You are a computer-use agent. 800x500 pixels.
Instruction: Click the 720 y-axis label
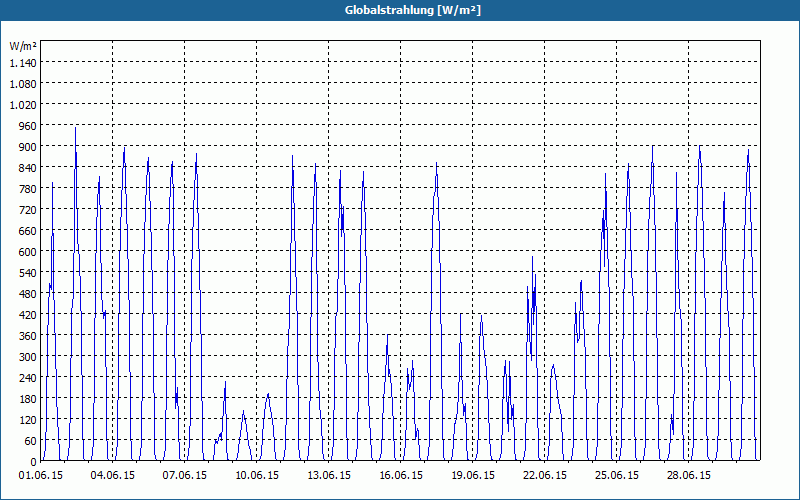28,210
